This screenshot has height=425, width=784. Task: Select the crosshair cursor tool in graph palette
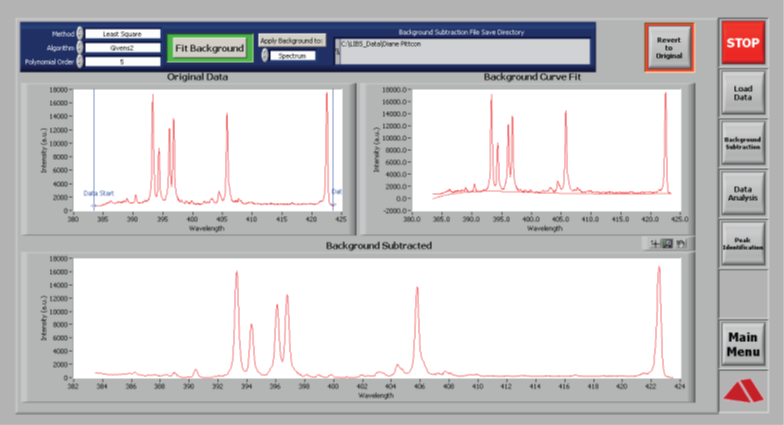655,244
